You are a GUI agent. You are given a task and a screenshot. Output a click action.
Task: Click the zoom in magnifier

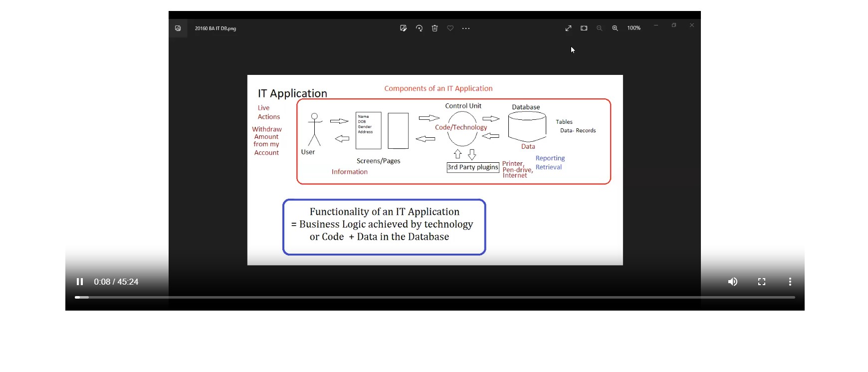coord(615,28)
